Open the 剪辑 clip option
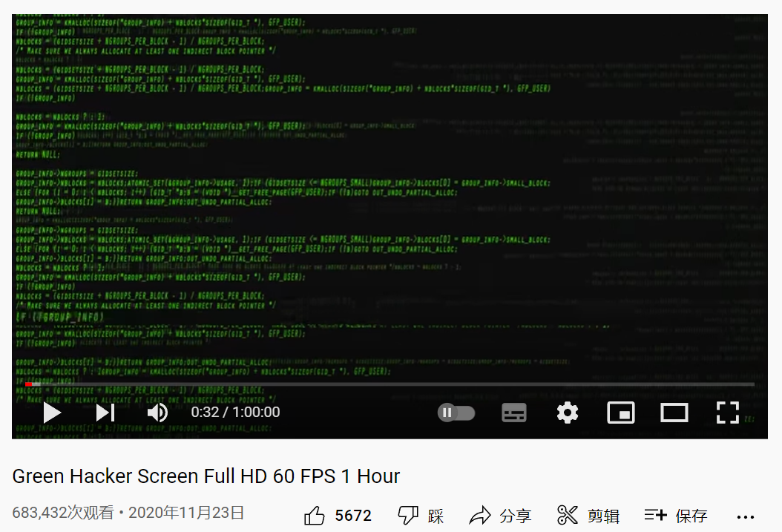Viewport: 782px width, 532px height. [x=603, y=516]
